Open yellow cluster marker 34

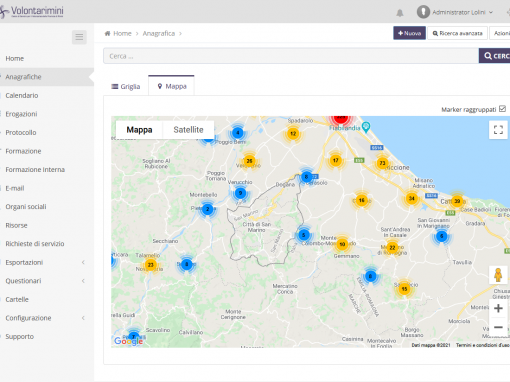click(x=411, y=198)
